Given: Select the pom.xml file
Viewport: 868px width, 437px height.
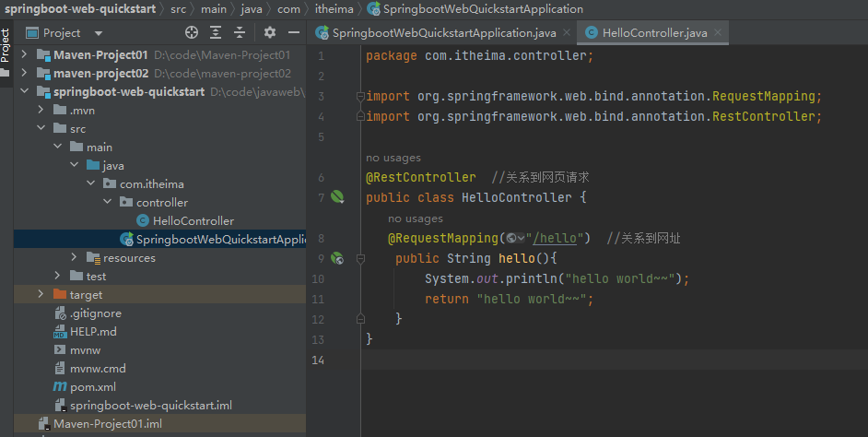Looking at the screenshot, I should point(92,387).
